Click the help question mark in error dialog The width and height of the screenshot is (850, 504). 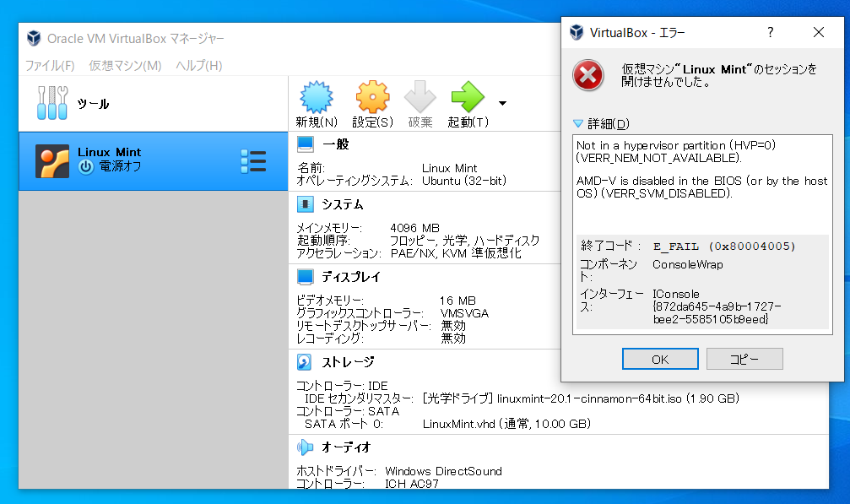pyautogui.click(x=771, y=33)
